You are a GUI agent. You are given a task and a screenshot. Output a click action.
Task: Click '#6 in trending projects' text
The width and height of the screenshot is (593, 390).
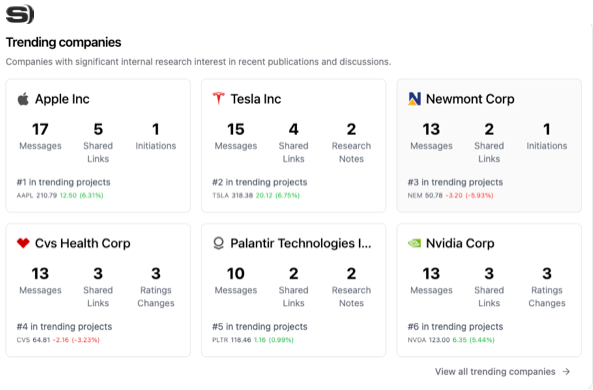[455, 326]
